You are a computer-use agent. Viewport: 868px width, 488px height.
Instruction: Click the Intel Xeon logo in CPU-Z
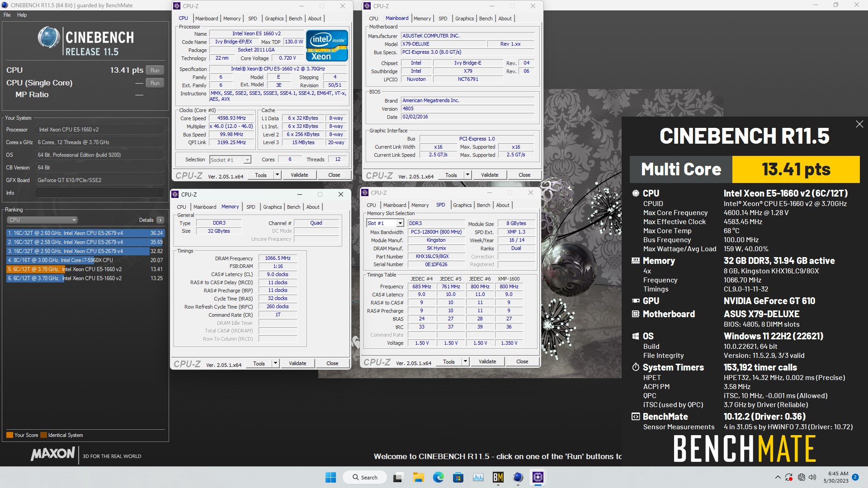point(327,46)
